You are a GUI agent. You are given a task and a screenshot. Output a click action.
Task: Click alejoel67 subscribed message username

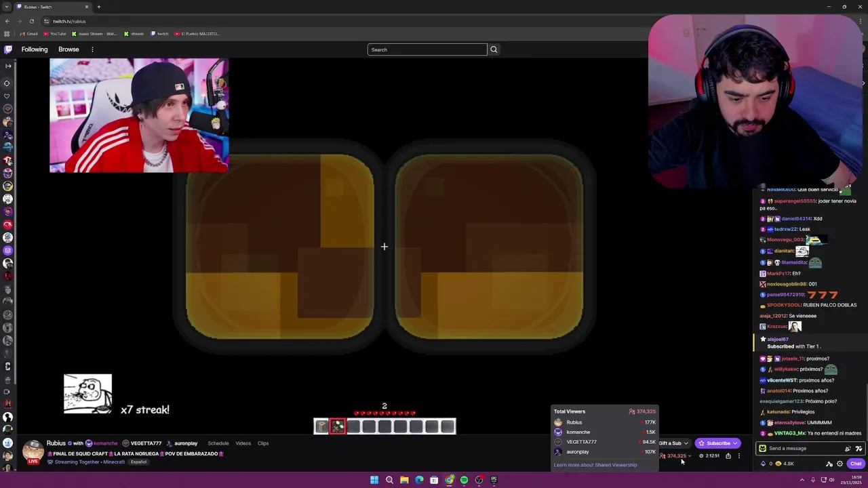coord(778,339)
